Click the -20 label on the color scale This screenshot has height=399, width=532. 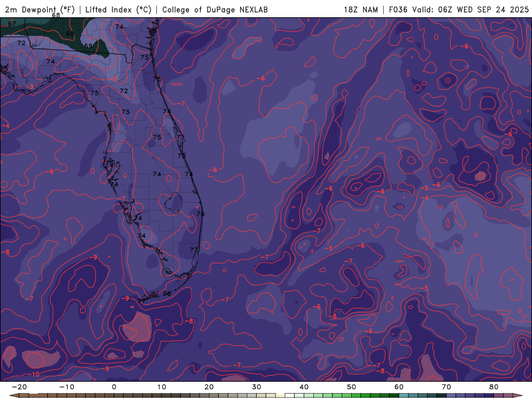[19, 387]
